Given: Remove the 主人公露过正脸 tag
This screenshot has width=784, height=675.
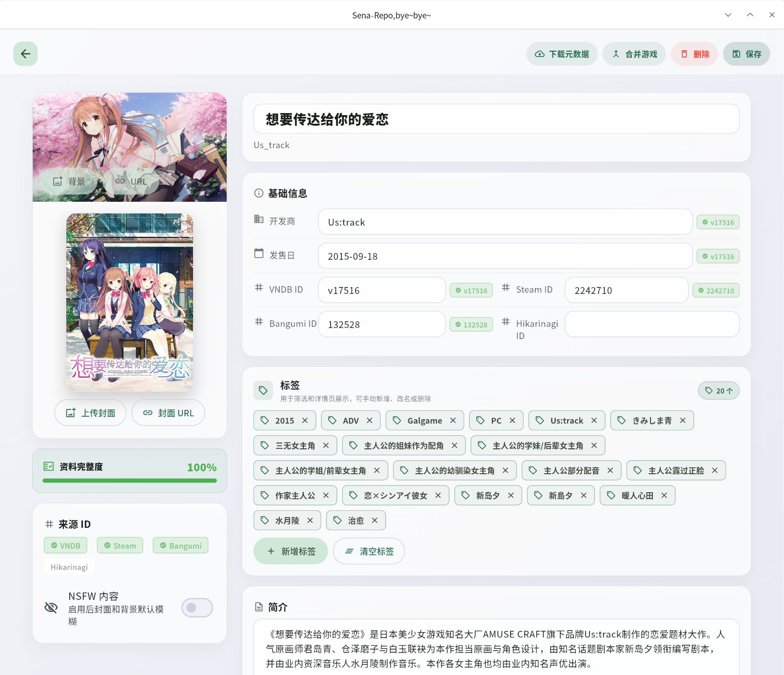Looking at the screenshot, I should (715, 470).
